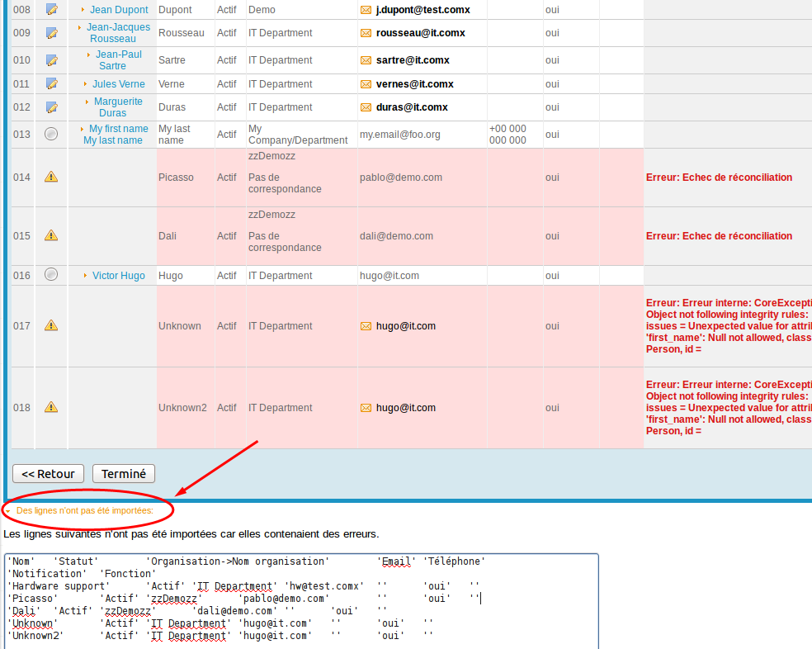This screenshot has width=812, height=649.
Task: Click the envelope icon beside sartre@it.comx
Action: point(366,60)
